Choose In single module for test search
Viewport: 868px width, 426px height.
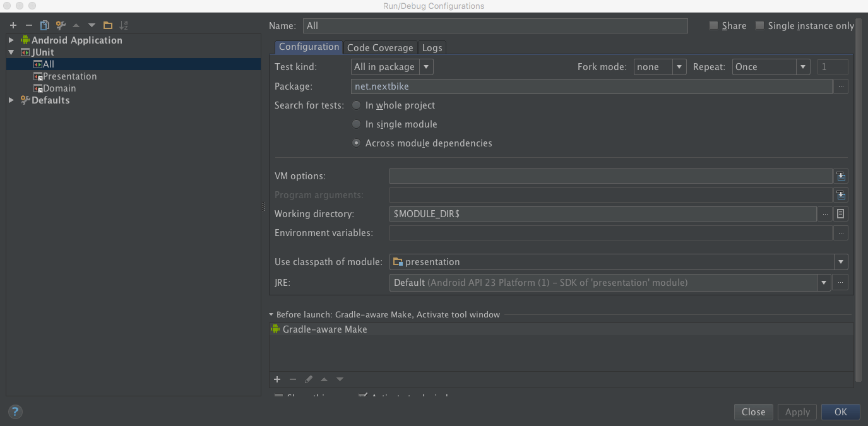356,124
